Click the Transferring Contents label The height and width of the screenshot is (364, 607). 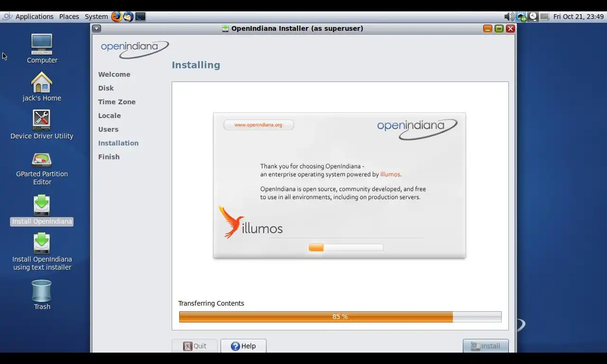tap(211, 303)
